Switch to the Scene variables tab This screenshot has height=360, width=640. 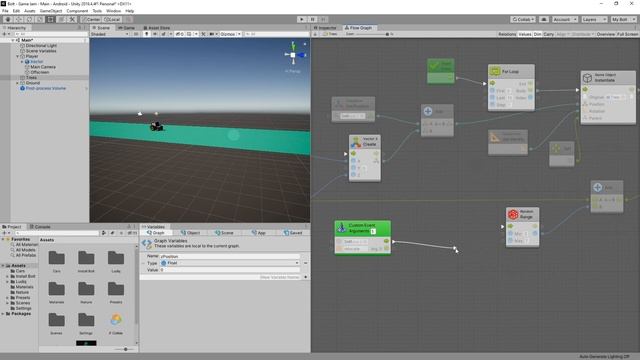224,233
